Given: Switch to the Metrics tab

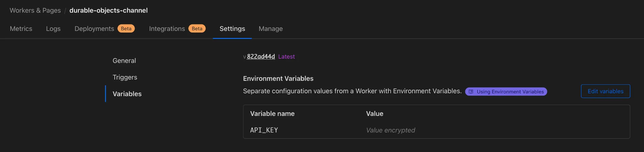Looking at the screenshot, I should coord(21,29).
